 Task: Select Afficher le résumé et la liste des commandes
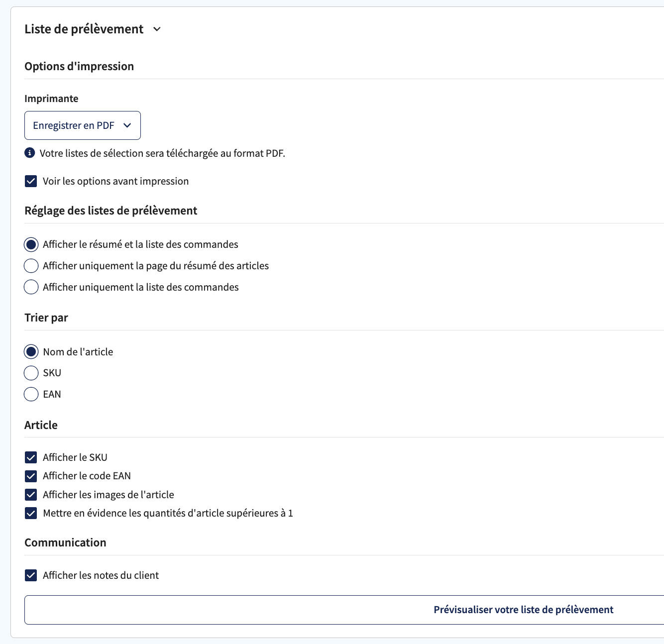click(31, 244)
